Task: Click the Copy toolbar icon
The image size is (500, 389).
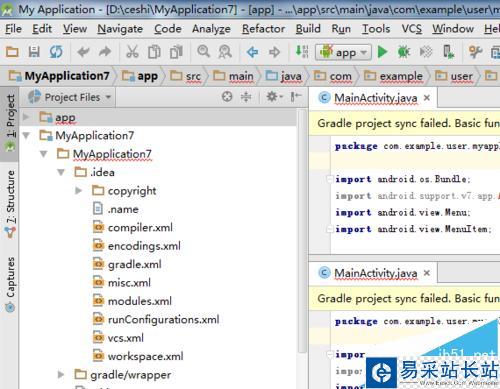Action: [154, 52]
